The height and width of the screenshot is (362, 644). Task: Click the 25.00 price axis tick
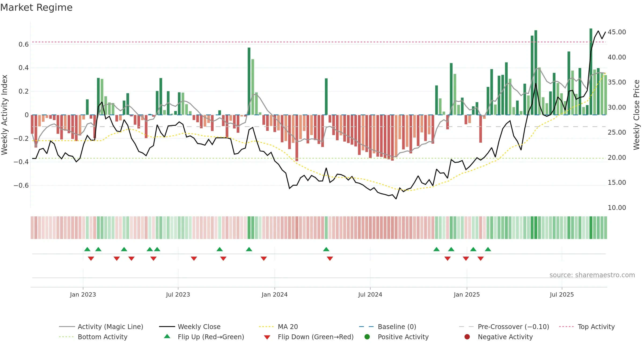click(x=617, y=132)
